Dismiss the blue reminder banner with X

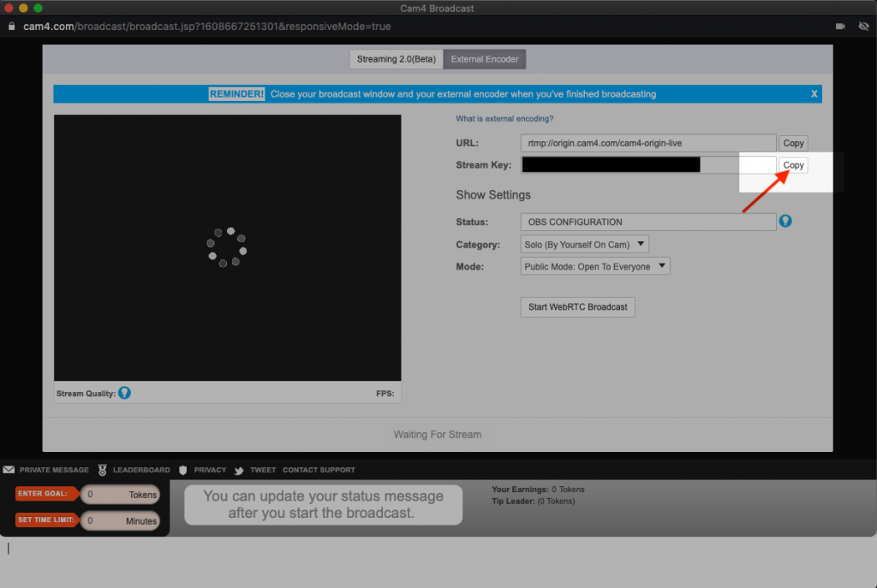(814, 94)
